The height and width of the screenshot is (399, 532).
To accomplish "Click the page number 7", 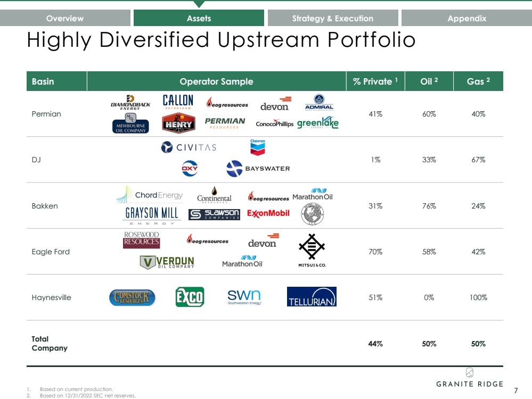I will (x=515, y=390).
